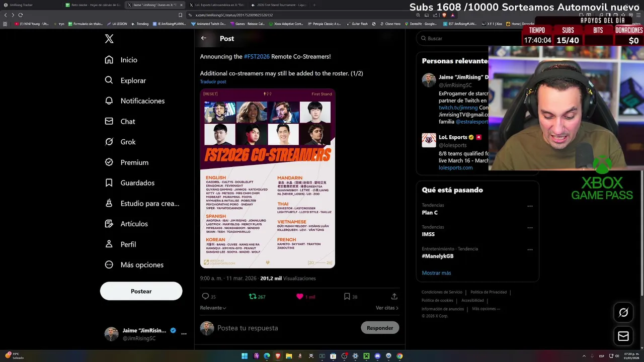Screen dimensions: 644x362
Task: Open Inicio home in the sidebar
Action: pyautogui.click(x=121, y=60)
